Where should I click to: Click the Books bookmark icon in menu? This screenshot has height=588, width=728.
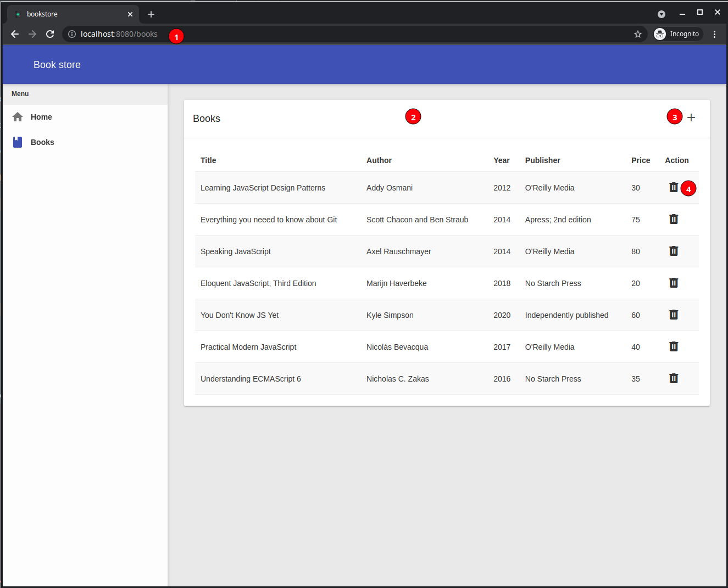pos(18,142)
